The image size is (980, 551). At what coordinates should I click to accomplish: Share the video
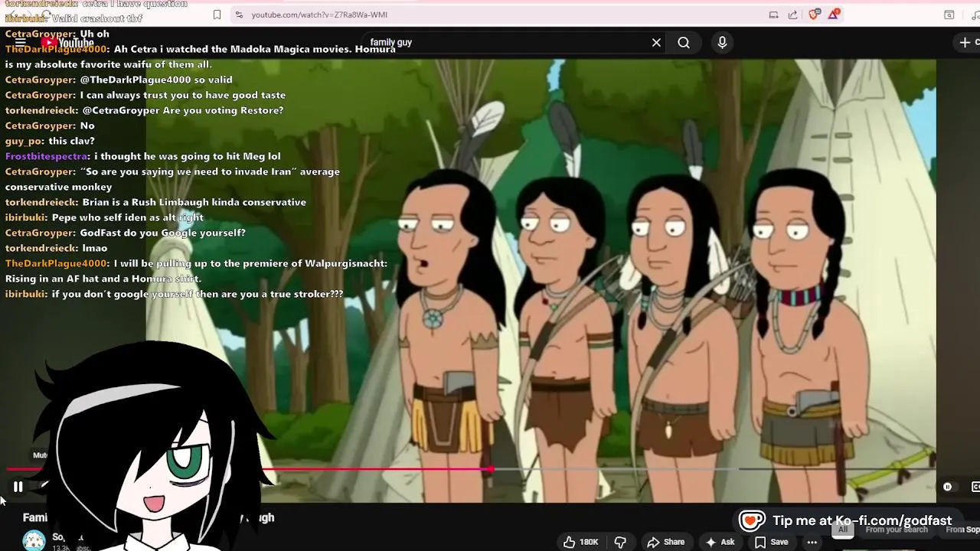tap(665, 542)
